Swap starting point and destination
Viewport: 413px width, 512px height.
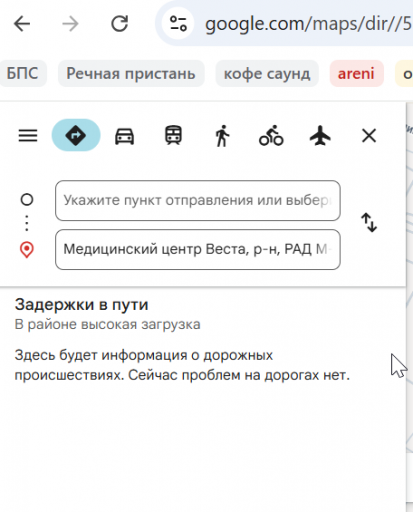tap(369, 222)
